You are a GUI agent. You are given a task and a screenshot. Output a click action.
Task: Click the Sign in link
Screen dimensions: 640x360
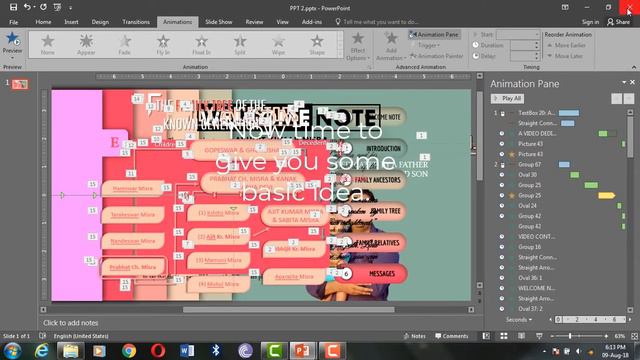coord(590,22)
